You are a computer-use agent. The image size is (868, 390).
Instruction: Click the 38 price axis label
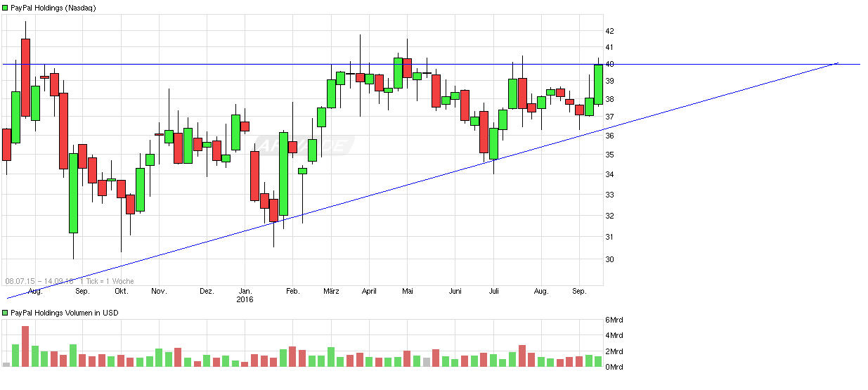pos(609,98)
